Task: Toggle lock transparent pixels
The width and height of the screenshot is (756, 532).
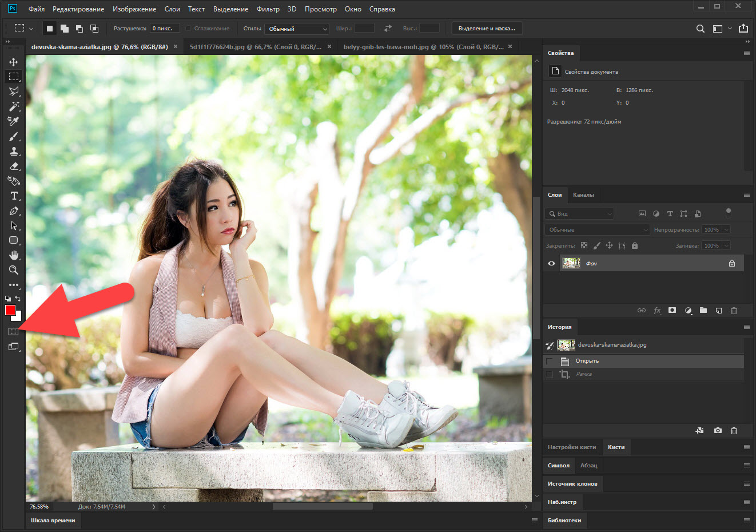Action: (x=584, y=245)
